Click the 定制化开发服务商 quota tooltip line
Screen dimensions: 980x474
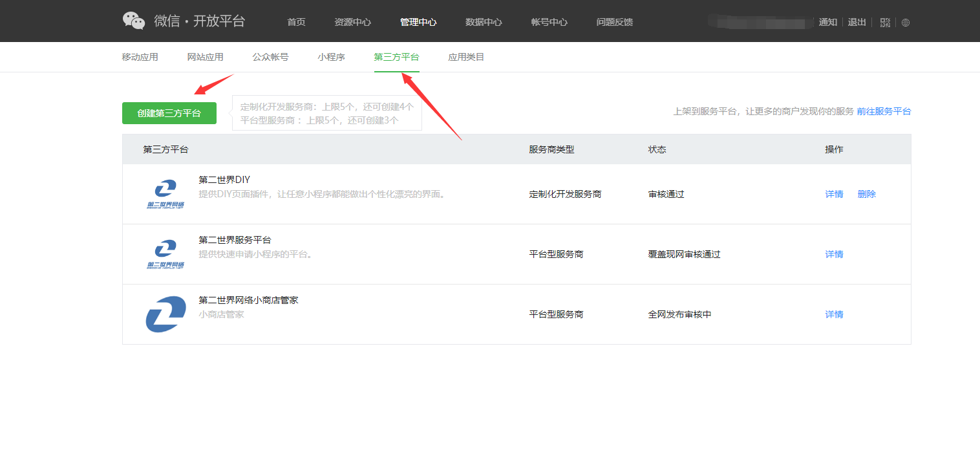pyautogui.click(x=327, y=107)
